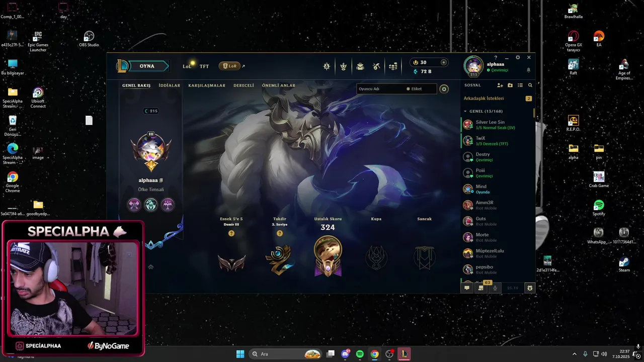Open the client help question mark
644x362 pixels.
click(x=496, y=57)
